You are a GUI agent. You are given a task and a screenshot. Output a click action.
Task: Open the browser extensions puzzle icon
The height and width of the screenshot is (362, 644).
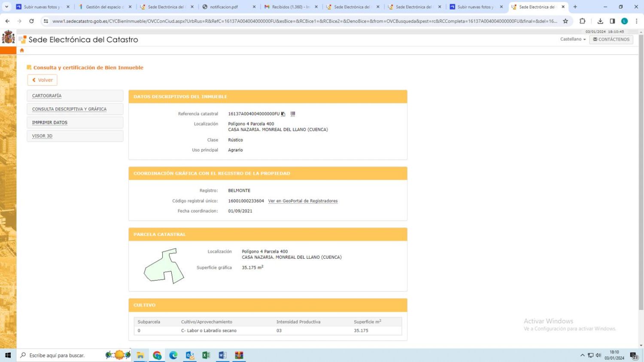[x=582, y=21]
